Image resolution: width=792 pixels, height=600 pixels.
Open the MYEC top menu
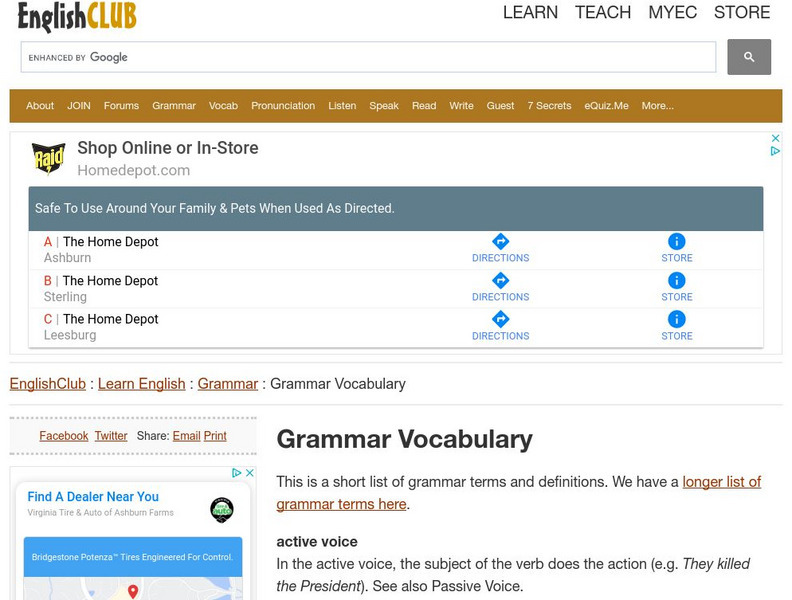click(x=672, y=12)
